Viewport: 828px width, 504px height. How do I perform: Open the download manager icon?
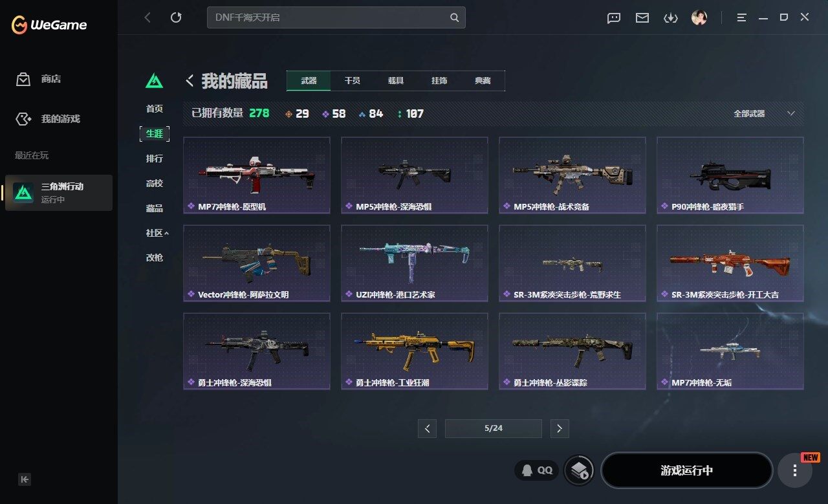click(670, 17)
